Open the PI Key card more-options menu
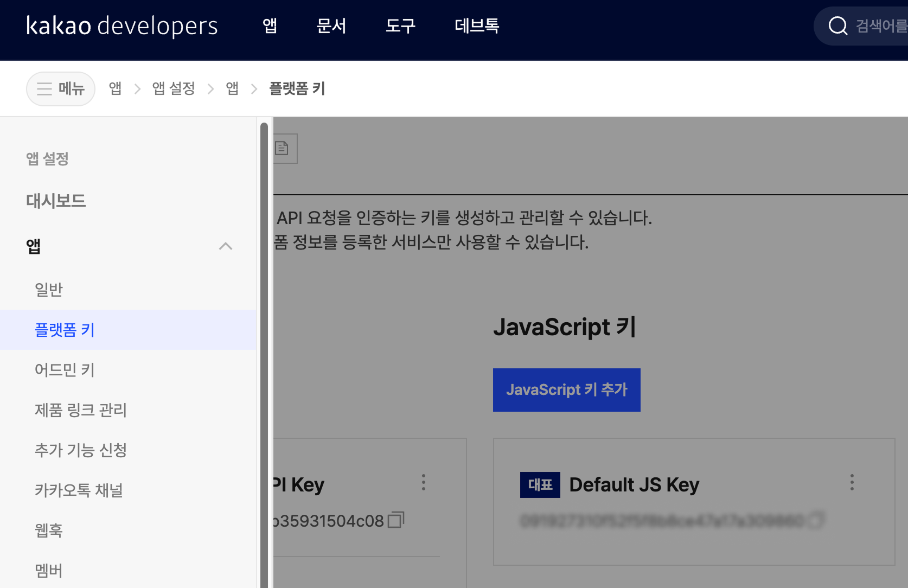Viewport: 908px width, 588px height. tap(424, 482)
